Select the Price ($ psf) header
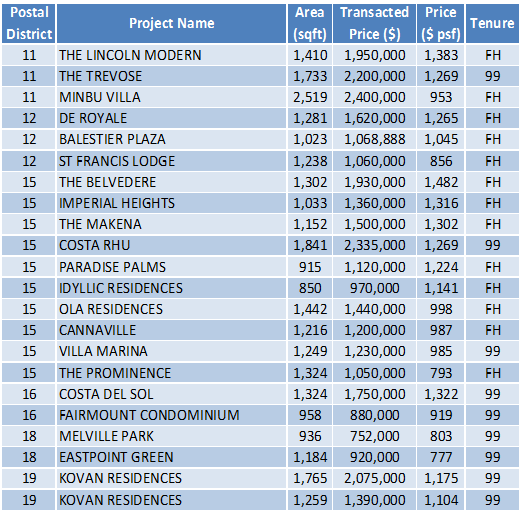This screenshot has width=522, height=514. click(440, 23)
